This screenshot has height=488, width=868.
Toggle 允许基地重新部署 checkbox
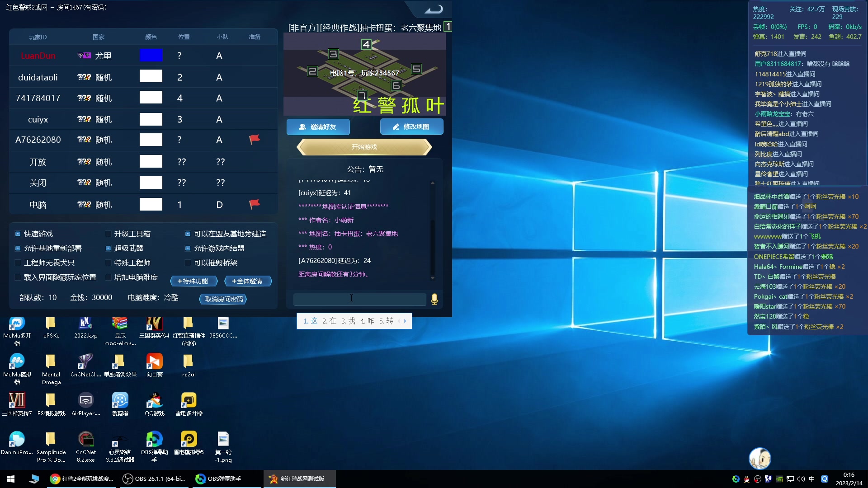[18, 249]
